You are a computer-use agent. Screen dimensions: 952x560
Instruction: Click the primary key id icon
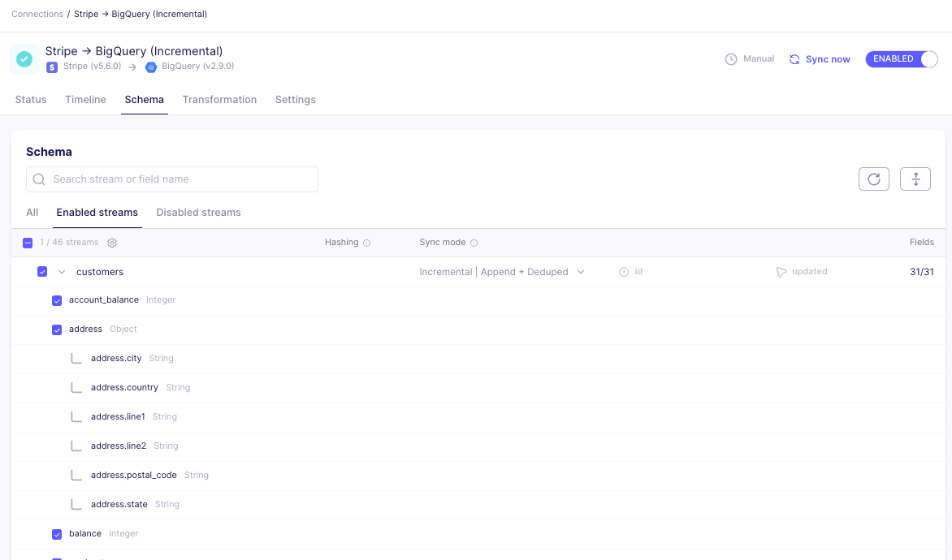pyautogui.click(x=624, y=272)
